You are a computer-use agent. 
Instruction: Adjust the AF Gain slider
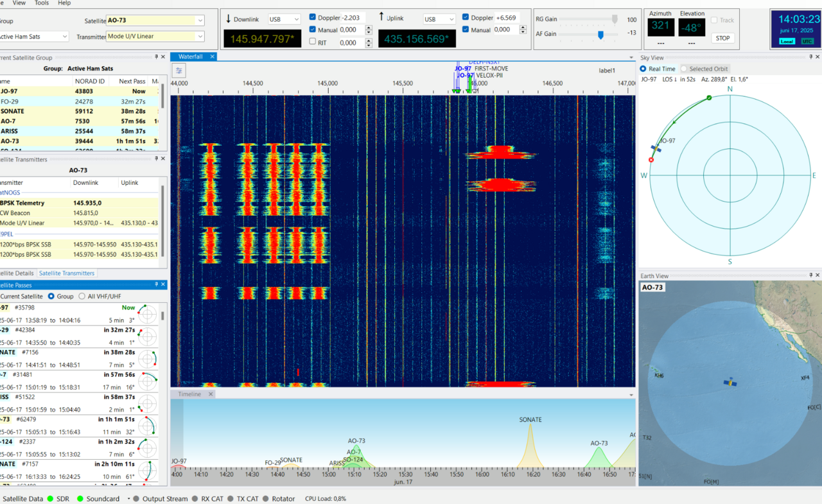[600, 35]
